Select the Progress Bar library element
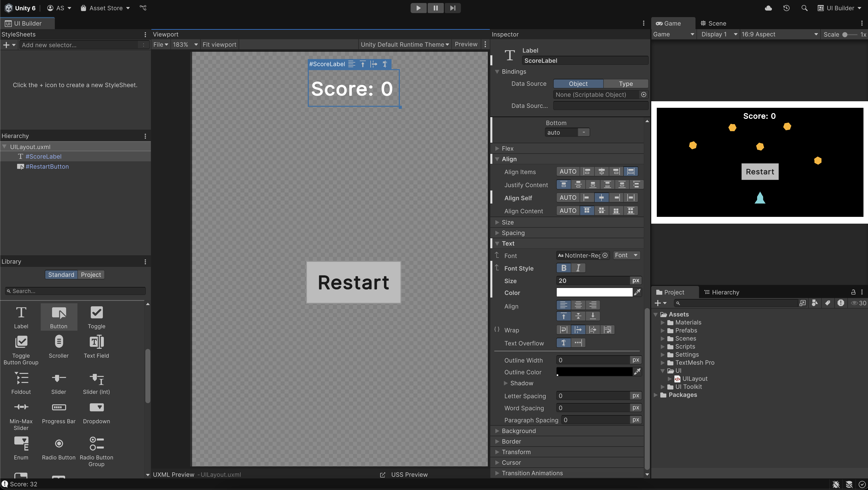Image resolution: width=868 pixels, height=490 pixels. 59,413
